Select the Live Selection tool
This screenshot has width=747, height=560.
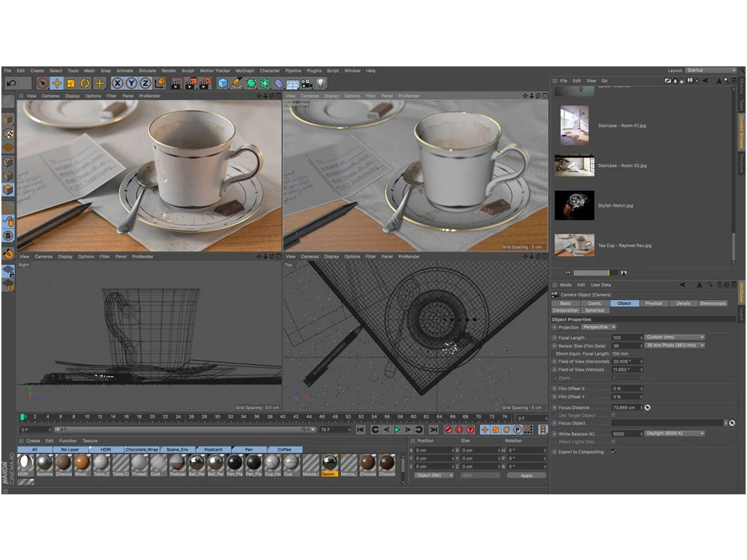pyautogui.click(x=42, y=84)
